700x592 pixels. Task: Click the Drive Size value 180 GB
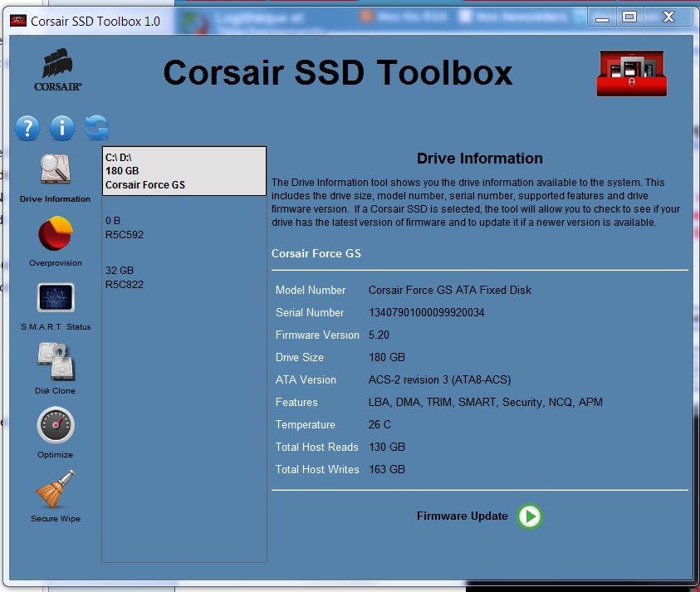[387, 357]
